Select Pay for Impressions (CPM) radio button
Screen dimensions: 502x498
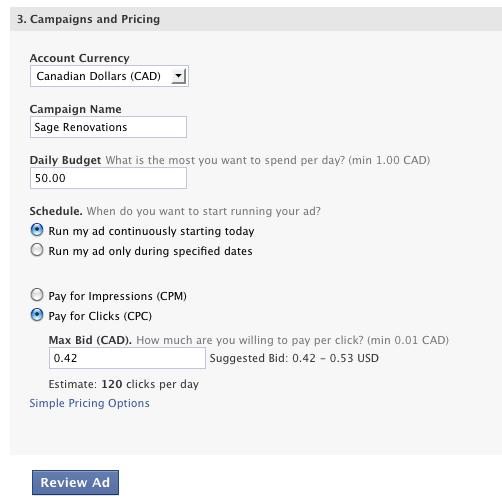pyautogui.click(x=37, y=295)
